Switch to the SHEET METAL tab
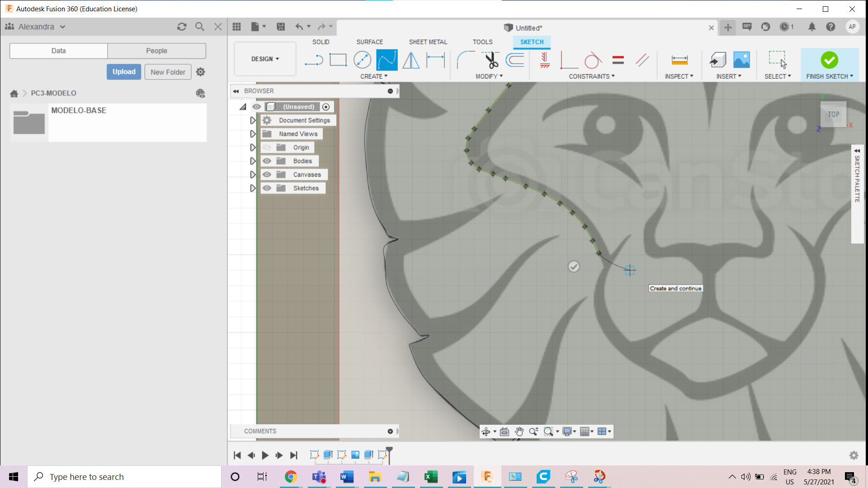 tap(428, 42)
